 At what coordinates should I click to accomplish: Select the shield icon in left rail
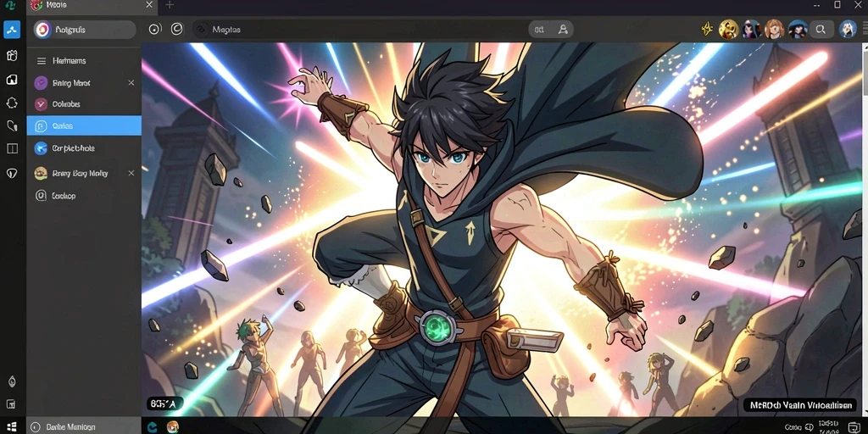(12, 173)
